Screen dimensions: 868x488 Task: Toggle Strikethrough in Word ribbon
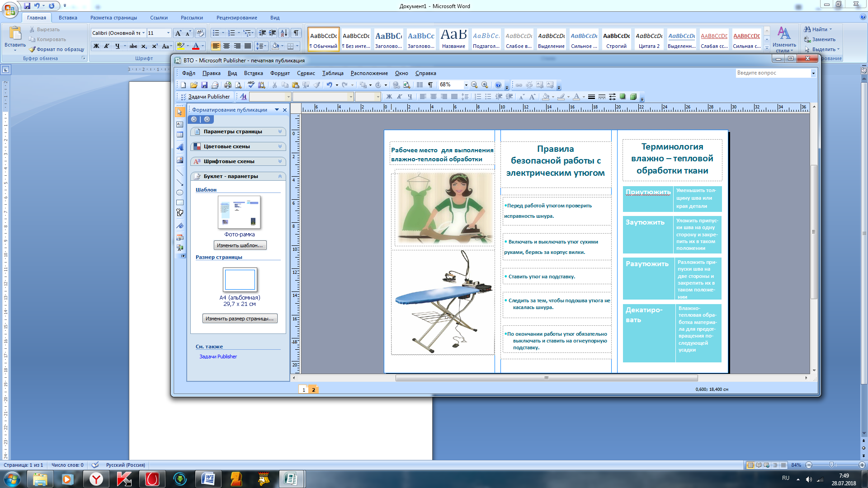pyautogui.click(x=133, y=46)
